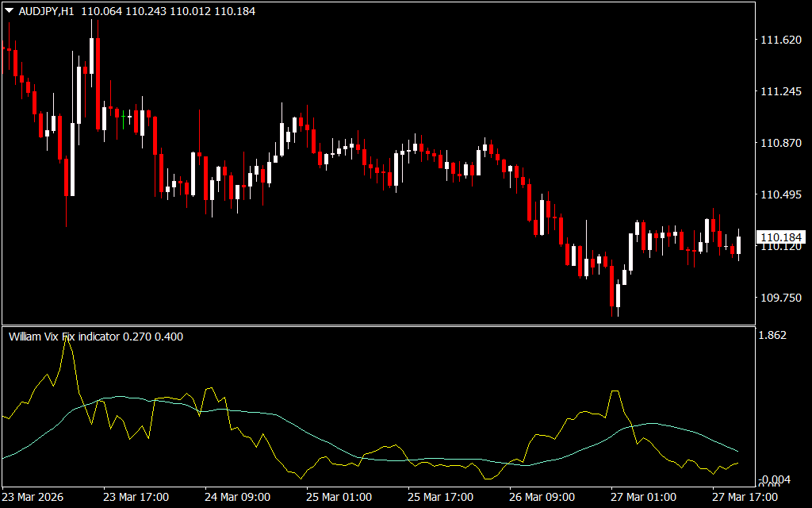812x508 pixels.
Task: Pick the 109.750 price axis label
Action: pos(780,298)
